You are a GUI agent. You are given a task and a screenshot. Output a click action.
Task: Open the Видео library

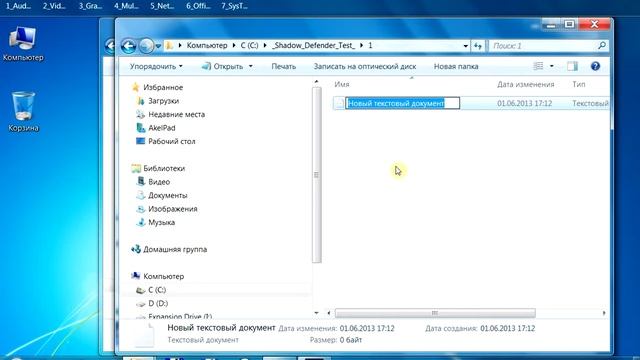tap(159, 182)
